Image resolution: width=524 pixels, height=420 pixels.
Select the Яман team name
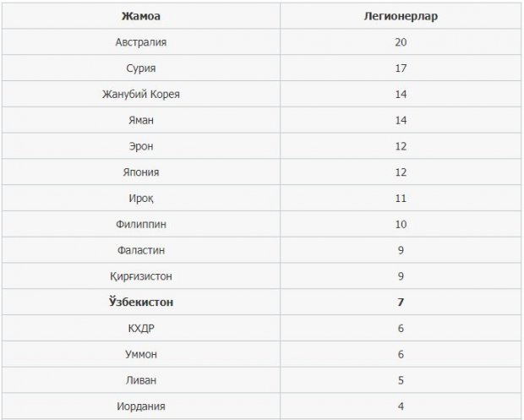pyautogui.click(x=141, y=120)
